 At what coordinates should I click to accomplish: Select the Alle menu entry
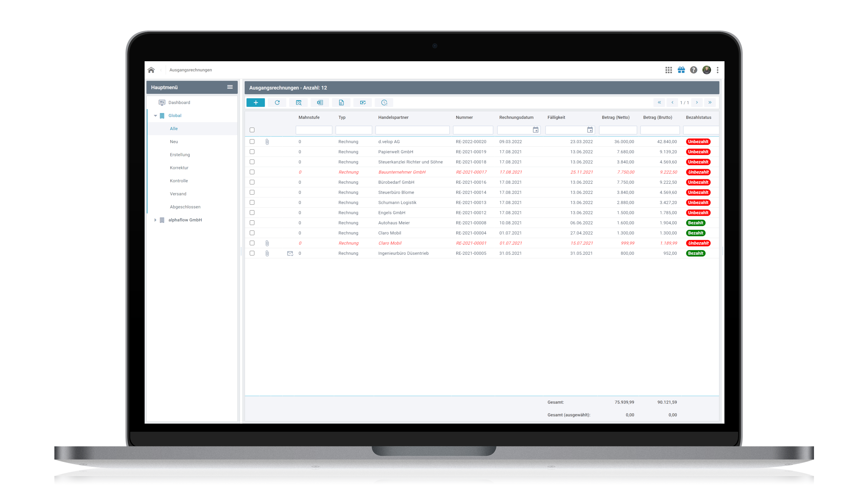tap(174, 129)
